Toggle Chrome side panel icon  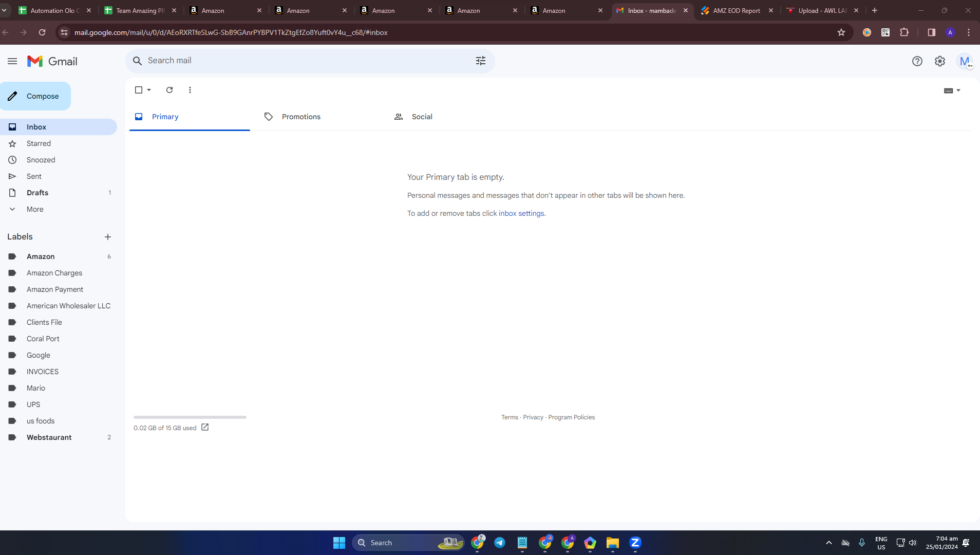coord(932,32)
